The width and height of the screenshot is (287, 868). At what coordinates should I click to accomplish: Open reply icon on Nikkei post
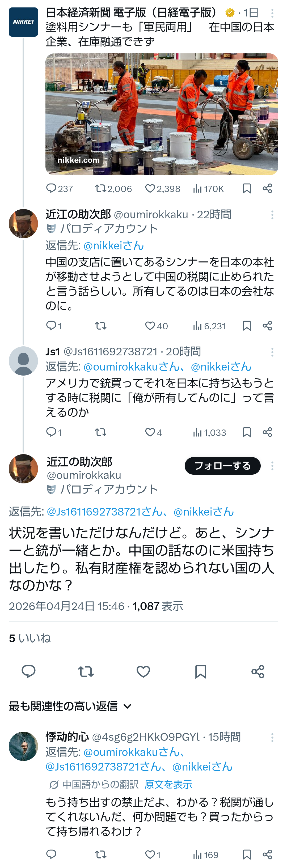[51, 188]
